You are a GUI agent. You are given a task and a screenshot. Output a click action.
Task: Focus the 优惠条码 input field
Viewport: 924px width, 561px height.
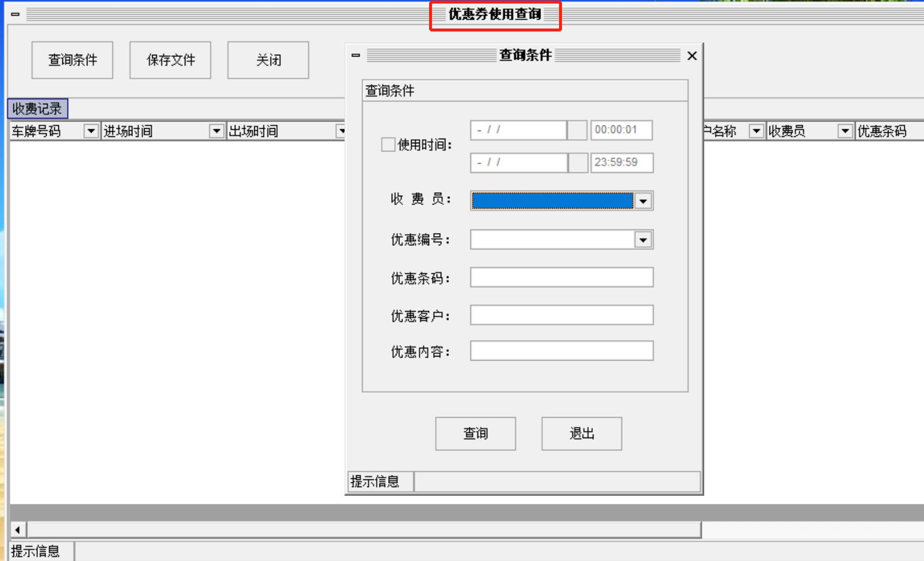[x=562, y=277]
